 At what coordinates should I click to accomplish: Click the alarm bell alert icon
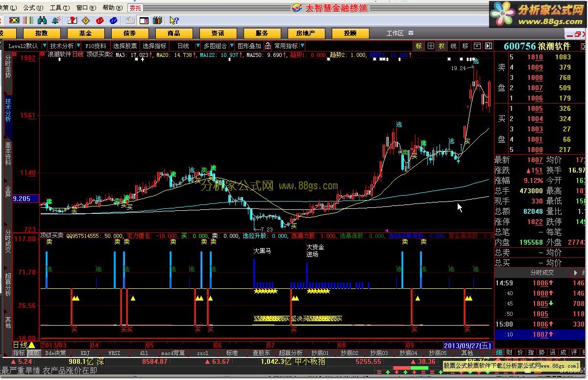click(x=55, y=20)
